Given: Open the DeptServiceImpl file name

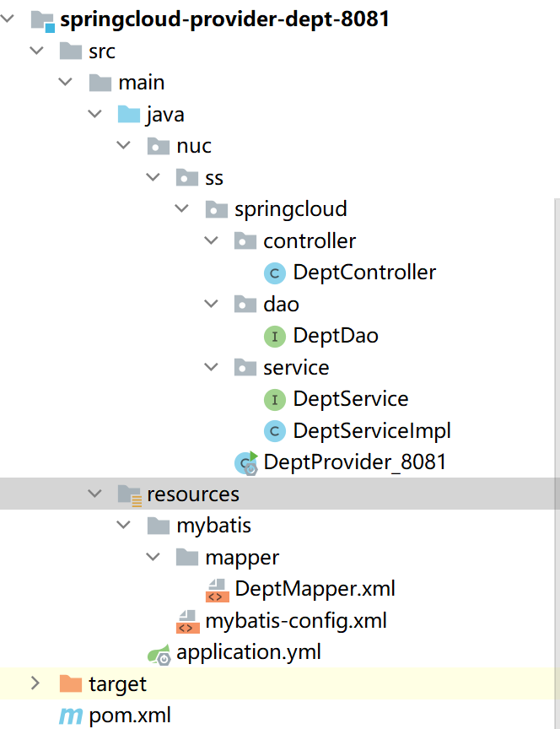Looking at the screenshot, I should pyautogui.click(x=372, y=431).
